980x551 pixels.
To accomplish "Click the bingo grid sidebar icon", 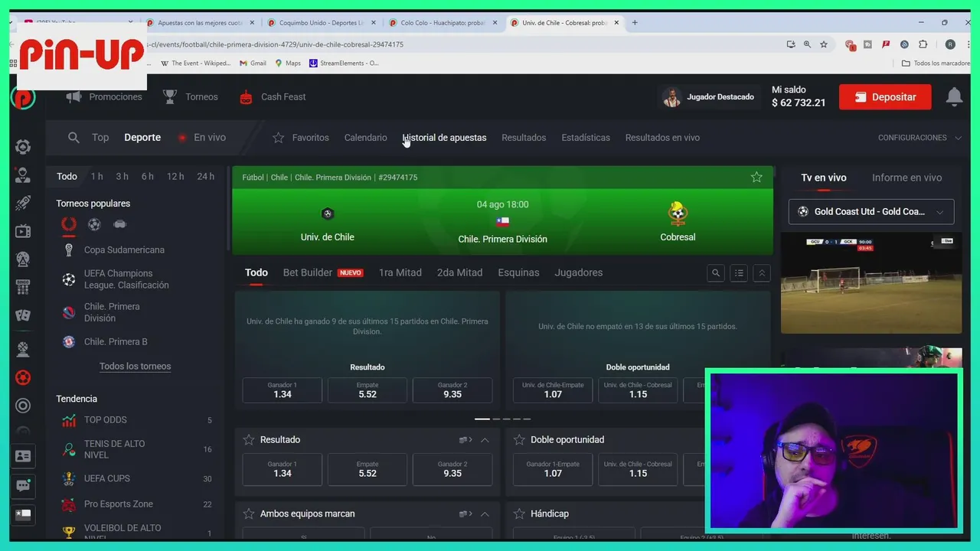I will (x=23, y=288).
